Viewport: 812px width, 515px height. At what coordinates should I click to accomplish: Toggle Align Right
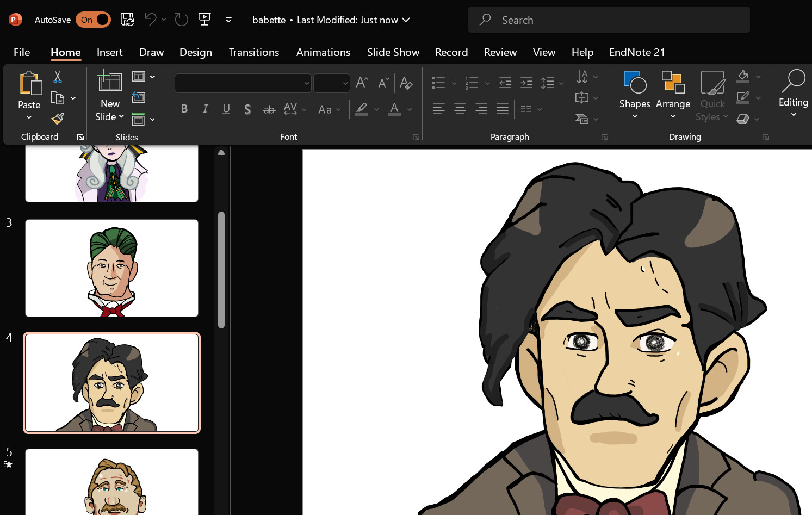(x=481, y=109)
